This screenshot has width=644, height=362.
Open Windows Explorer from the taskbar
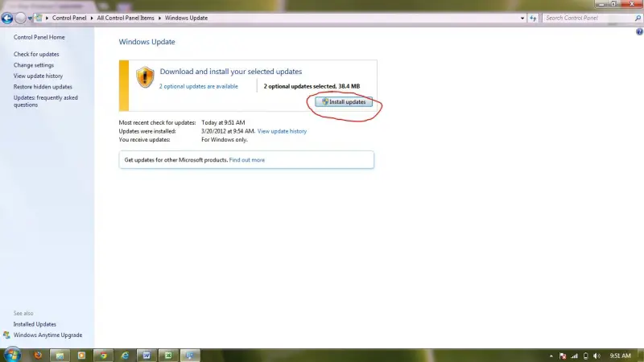tap(60, 356)
